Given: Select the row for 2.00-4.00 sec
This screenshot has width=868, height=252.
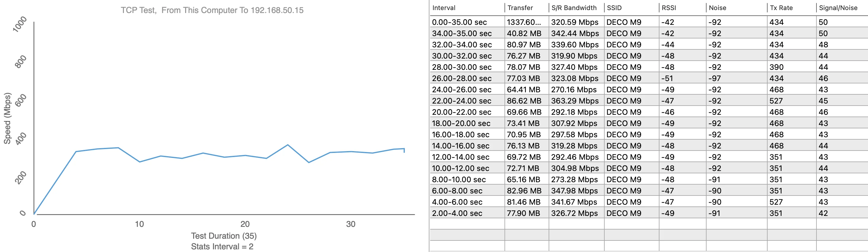Looking at the screenshot, I should (x=457, y=213).
